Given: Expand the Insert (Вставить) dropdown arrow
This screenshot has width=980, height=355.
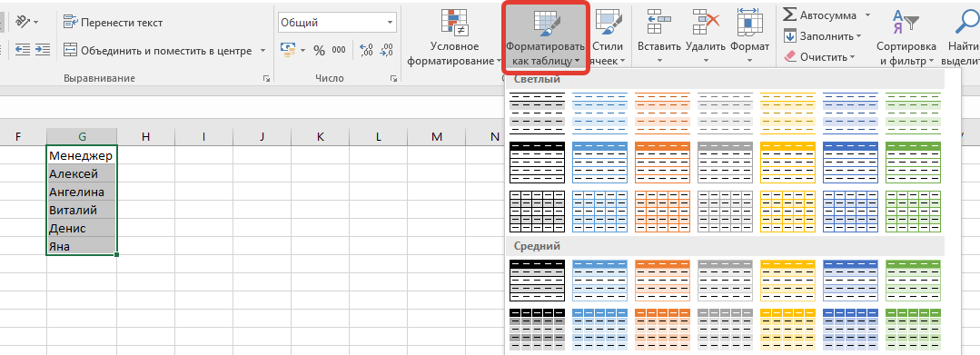Looking at the screenshot, I should pos(659,61).
